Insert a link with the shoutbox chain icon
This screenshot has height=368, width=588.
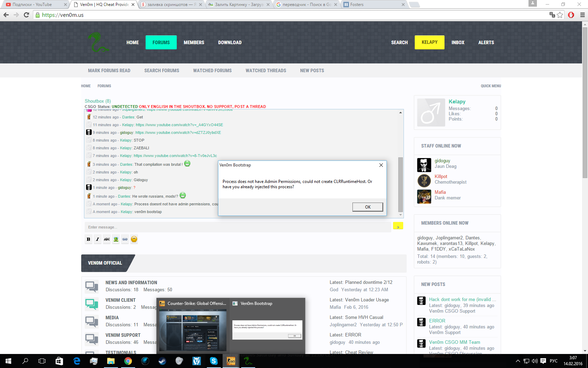[125, 239]
